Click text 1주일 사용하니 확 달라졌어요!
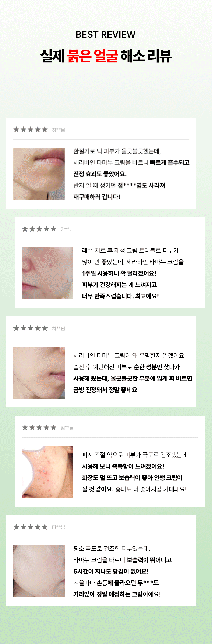 click(x=119, y=273)
